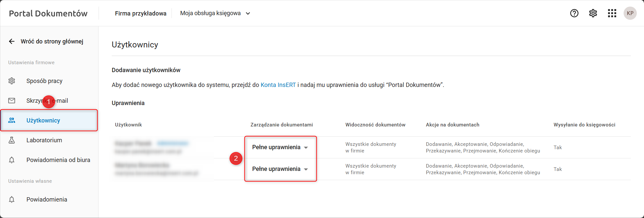Screen dimensions: 644x218
Task: Click Wróć do strony głównej
Action: (x=52, y=41)
